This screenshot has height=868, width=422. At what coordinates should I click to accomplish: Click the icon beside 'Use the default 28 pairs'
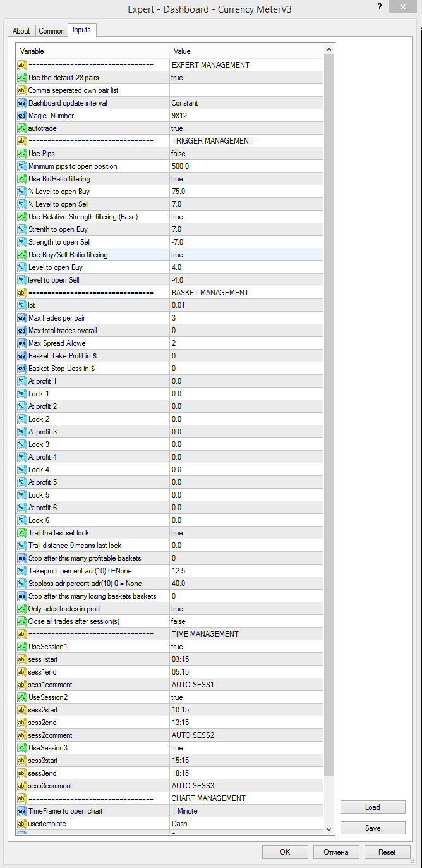[21, 78]
